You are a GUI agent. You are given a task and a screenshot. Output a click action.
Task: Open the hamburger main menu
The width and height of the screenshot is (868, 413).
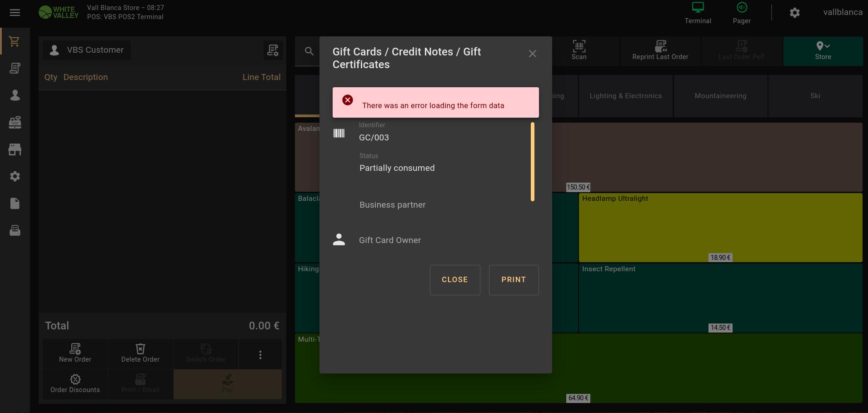click(15, 13)
